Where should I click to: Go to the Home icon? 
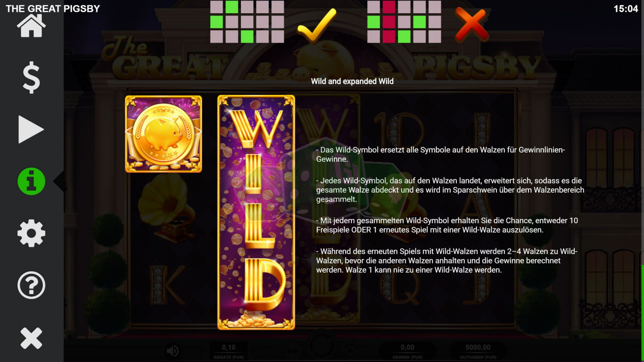coord(31,26)
